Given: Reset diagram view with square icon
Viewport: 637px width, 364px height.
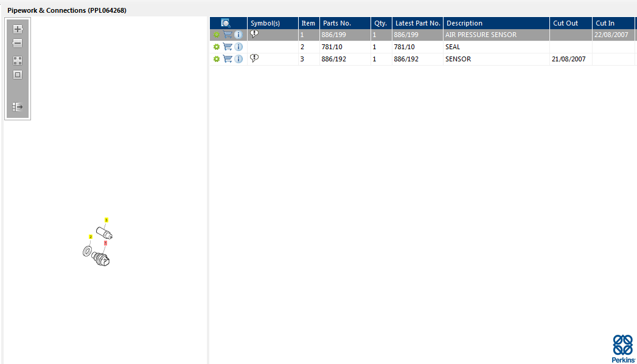Looking at the screenshot, I should [18, 75].
